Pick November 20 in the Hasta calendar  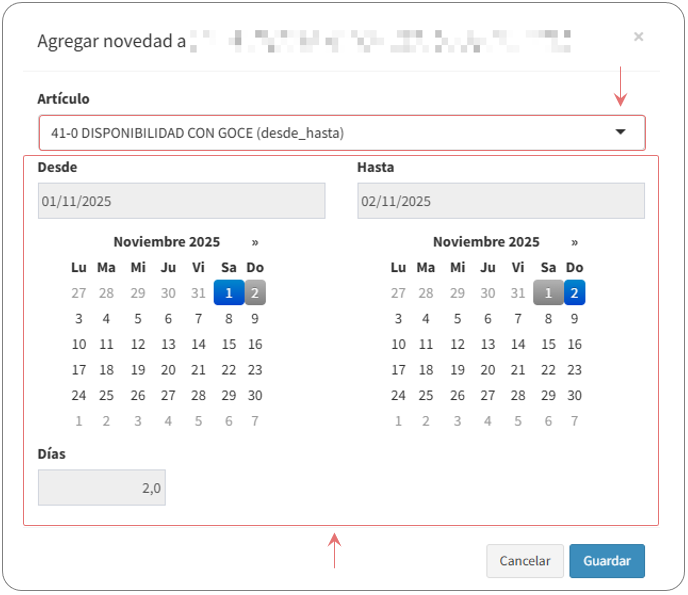(x=488, y=370)
